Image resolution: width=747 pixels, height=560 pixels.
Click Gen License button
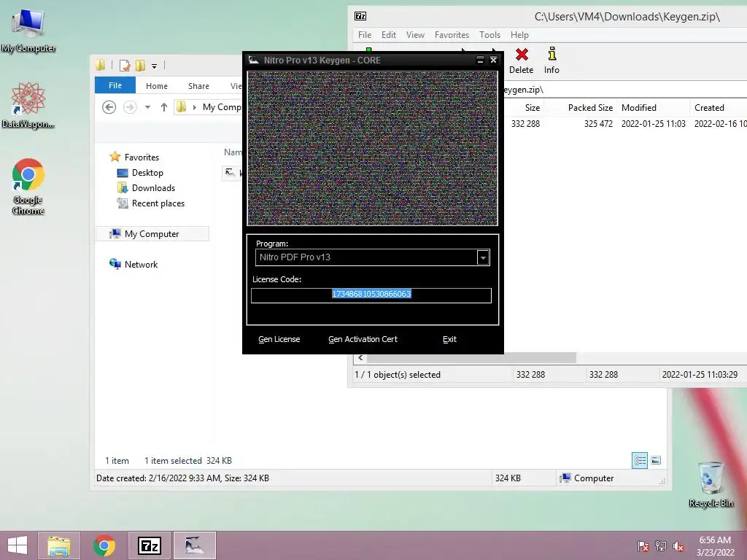(279, 339)
